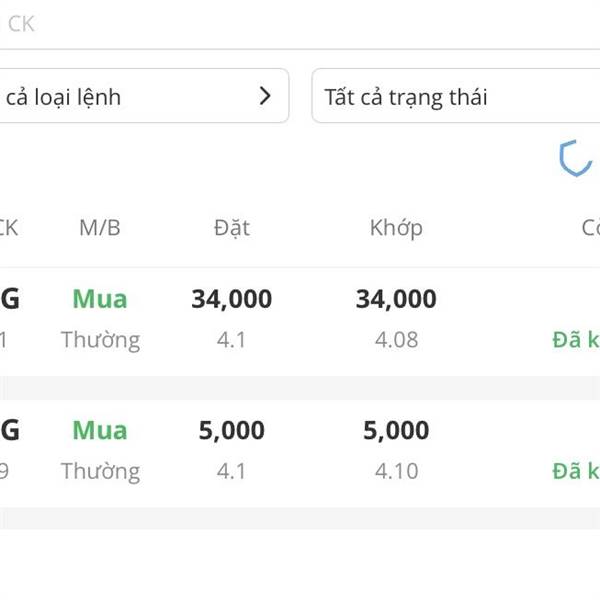Sort by the Đặt column header

point(232,228)
